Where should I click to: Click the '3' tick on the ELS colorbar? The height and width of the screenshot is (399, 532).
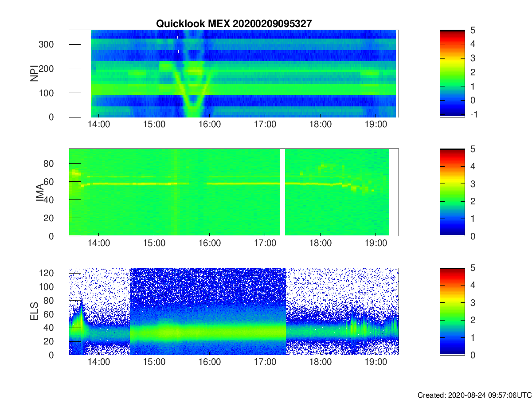(473, 303)
